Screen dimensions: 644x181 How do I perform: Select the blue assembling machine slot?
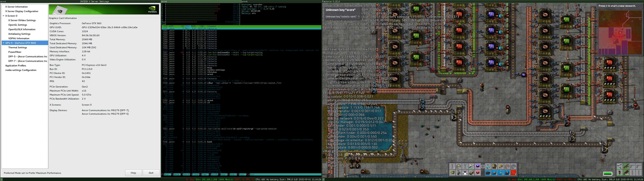click(507, 172)
